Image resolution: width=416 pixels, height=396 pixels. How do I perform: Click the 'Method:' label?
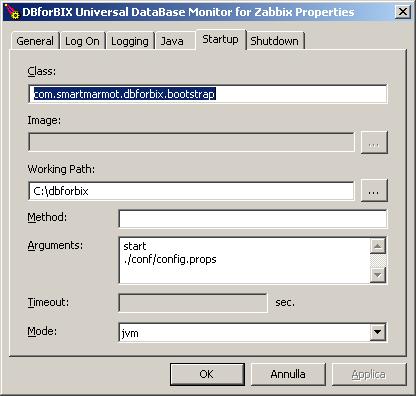(47, 217)
